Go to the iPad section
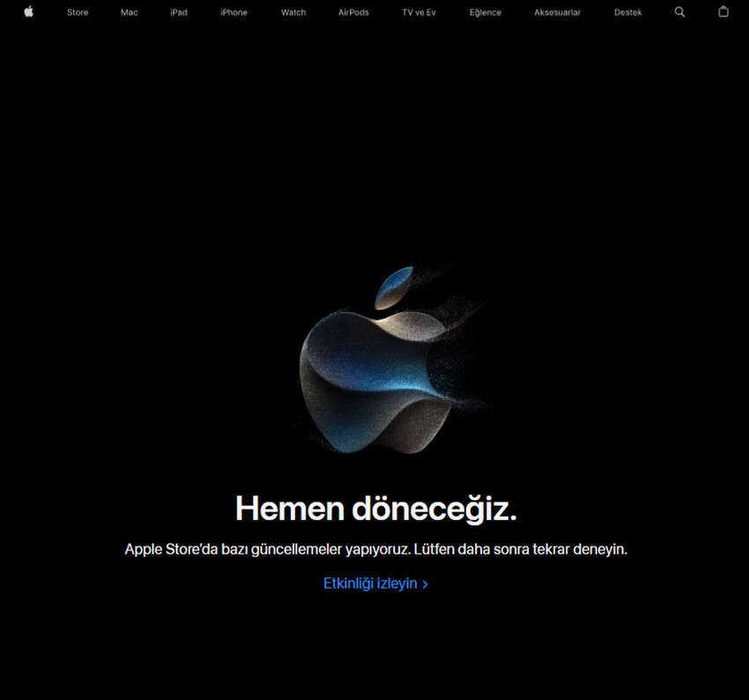Screen dimensions: 749x700 [179, 12]
